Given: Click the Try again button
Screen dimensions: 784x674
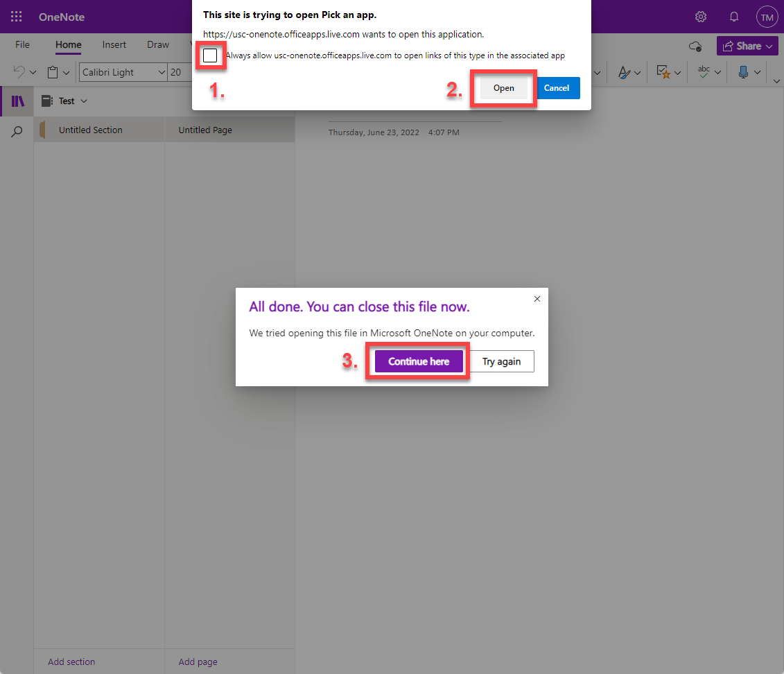Looking at the screenshot, I should click(x=501, y=361).
